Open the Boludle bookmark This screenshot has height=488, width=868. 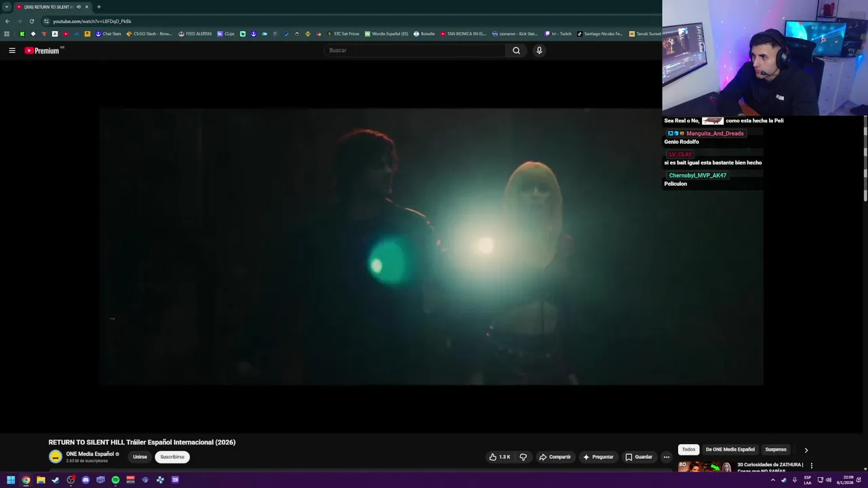425,33
